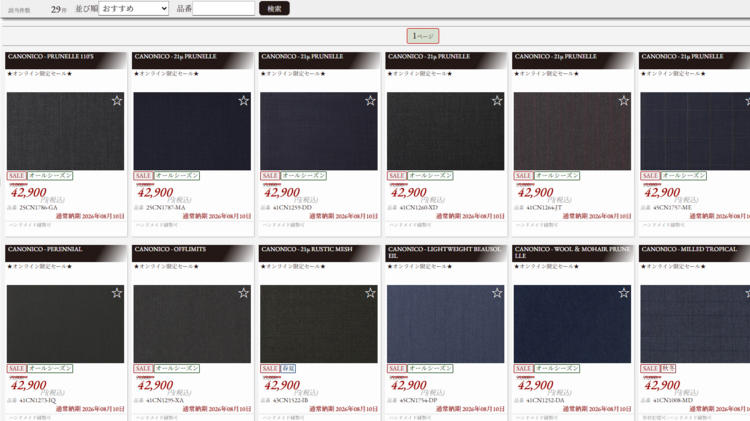Click the Canonico Milled Tropical title header

click(695, 253)
